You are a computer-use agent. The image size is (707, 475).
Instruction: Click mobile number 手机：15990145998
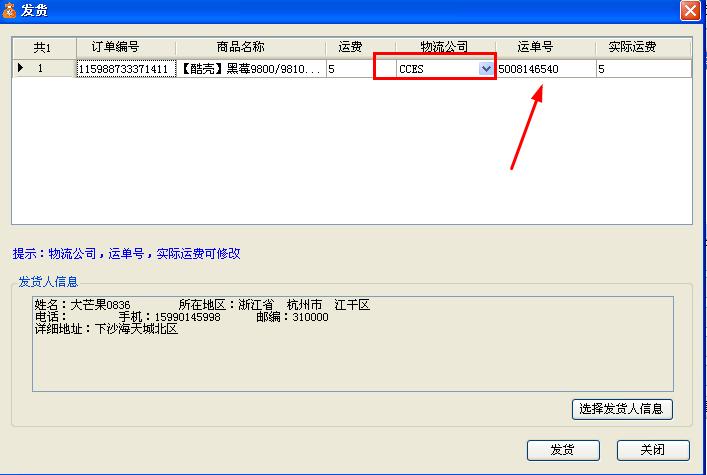(x=170, y=317)
